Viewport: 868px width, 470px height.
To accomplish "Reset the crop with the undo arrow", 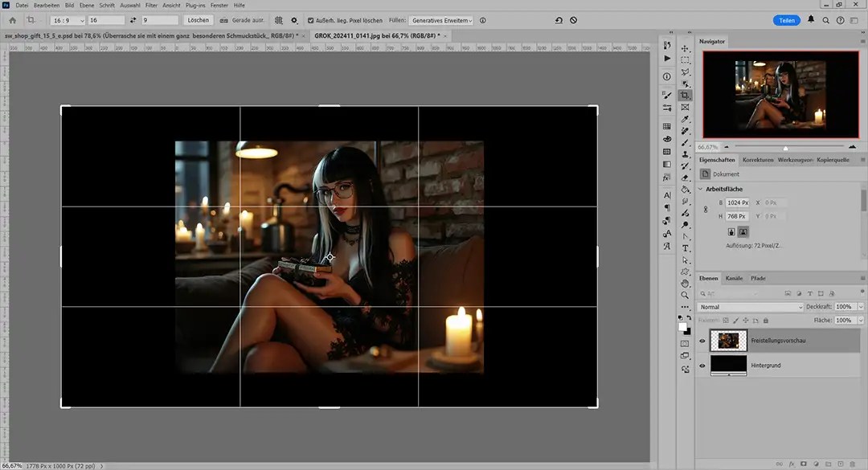I will 558,20.
